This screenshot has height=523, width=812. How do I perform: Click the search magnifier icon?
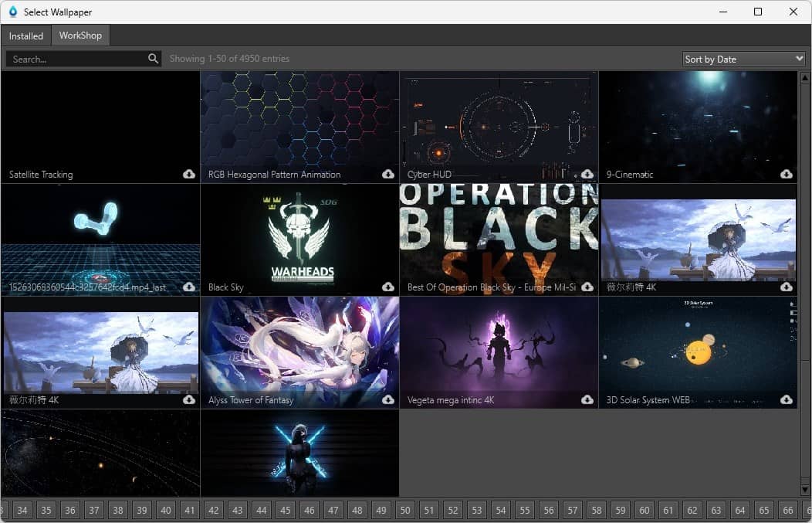click(153, 59)
